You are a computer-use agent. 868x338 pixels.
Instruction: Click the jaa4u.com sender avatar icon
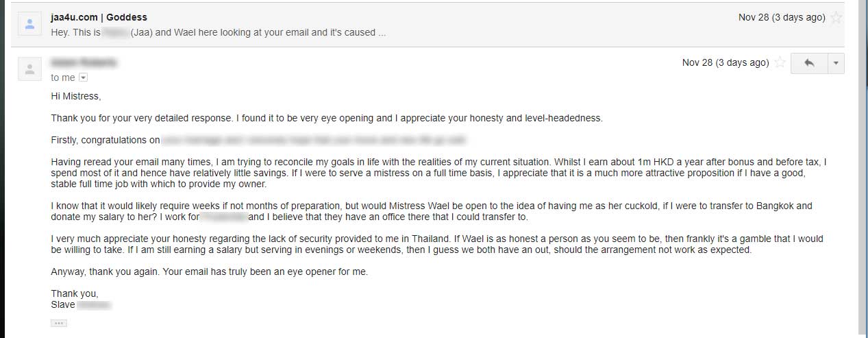pos(29,24)
